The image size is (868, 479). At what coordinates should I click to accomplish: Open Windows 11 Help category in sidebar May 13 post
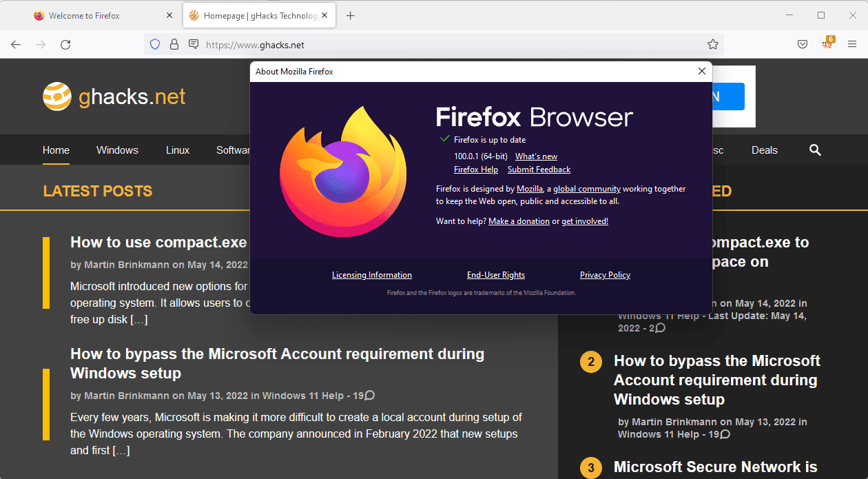pos(658,434)
